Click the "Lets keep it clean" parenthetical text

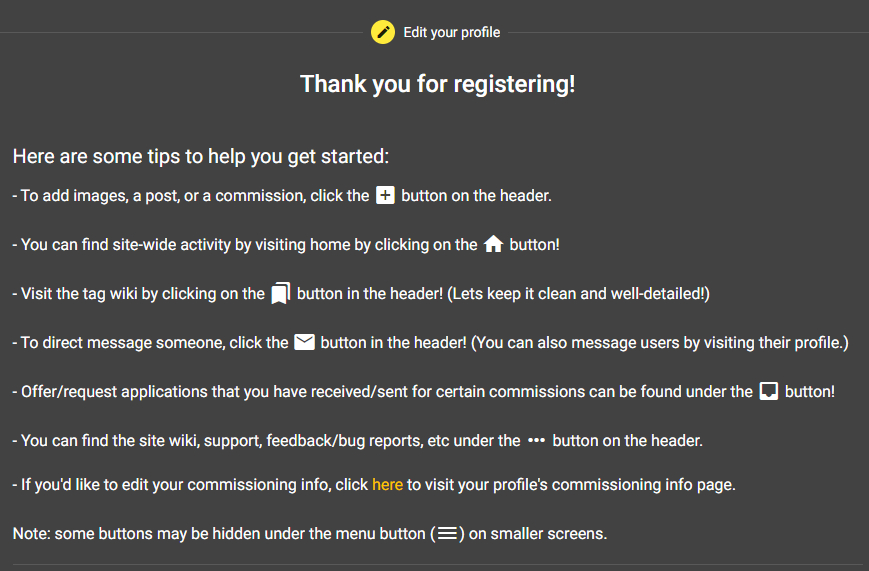(x=578, y=294)
